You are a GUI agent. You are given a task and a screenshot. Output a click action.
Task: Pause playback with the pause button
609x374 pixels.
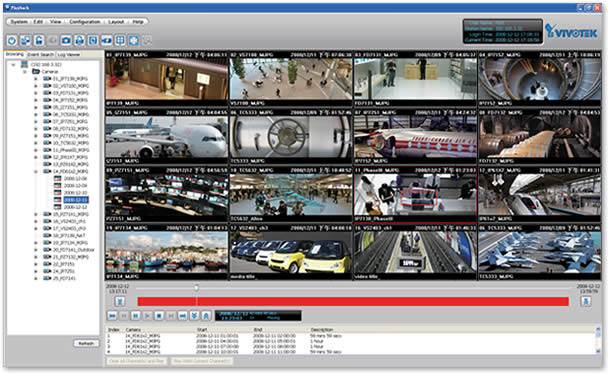136,316
